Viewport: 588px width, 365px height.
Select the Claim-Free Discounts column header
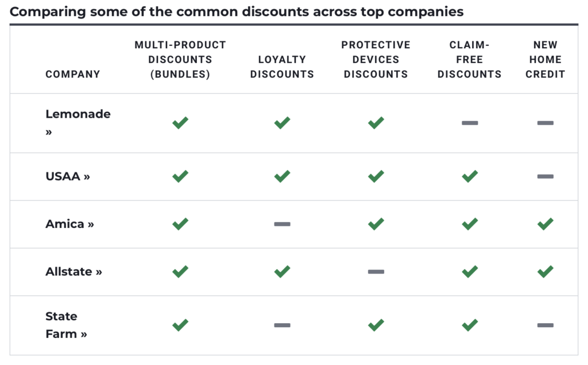(470, 59)
